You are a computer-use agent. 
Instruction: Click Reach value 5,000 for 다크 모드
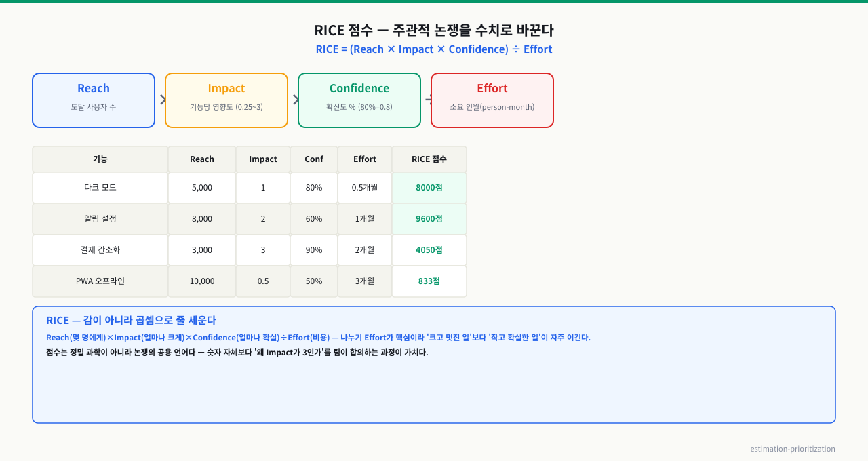[202, 188]
